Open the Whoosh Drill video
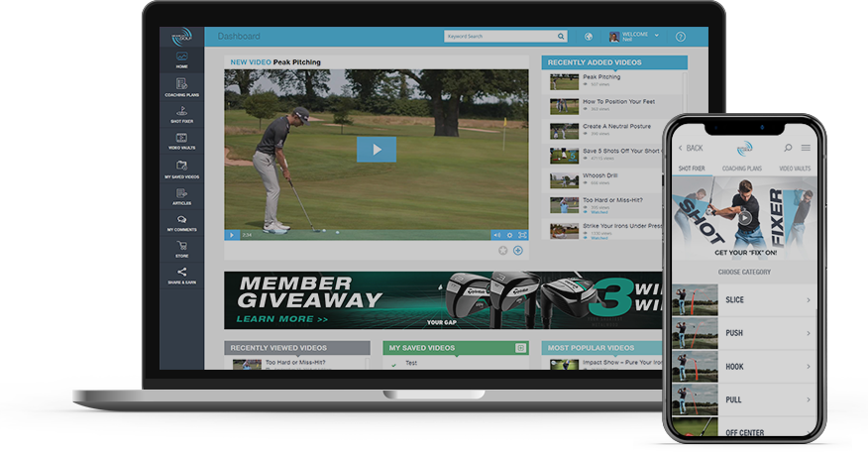Screen dimensions: 868x452 [600, 175]
